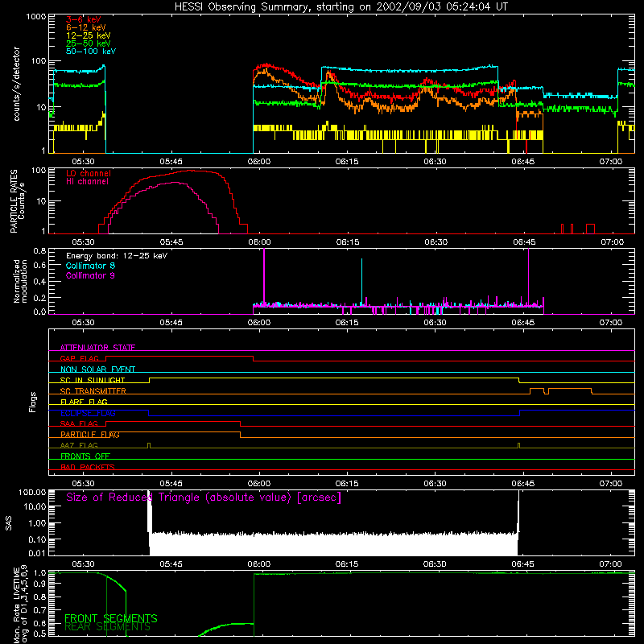The width and height of the screenshot is (644, 644).
Task: Click 06:30 tick under the modulation plot
Action: coord(435,323)
